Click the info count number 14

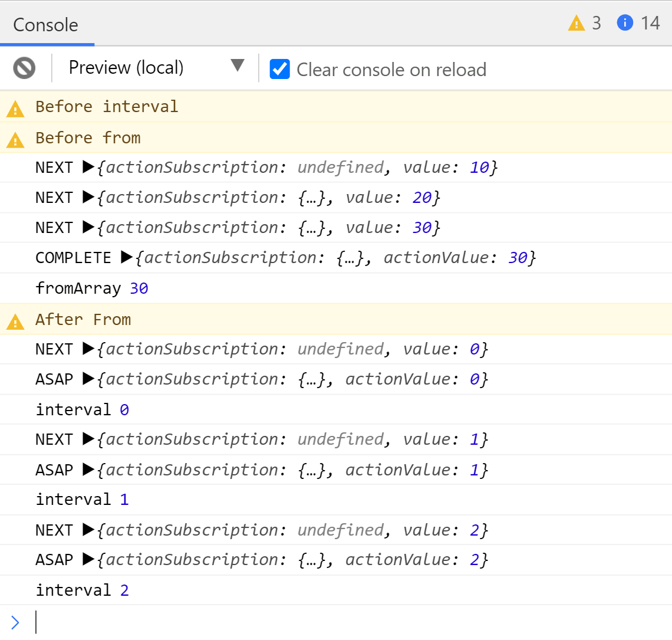click(x=650, y=23)
